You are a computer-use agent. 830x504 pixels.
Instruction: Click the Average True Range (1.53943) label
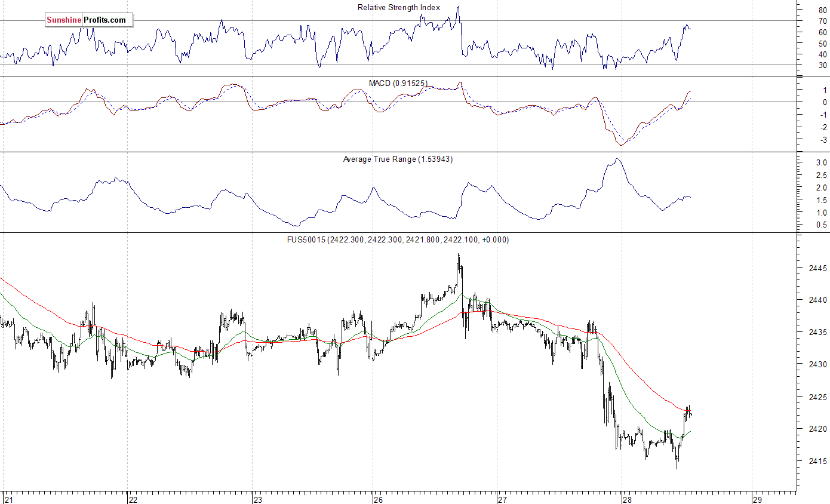398,159
